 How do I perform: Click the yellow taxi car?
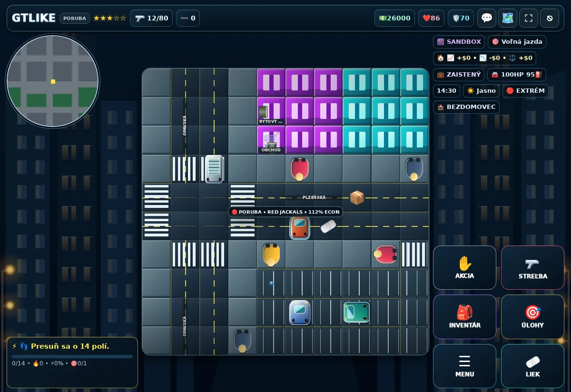pyautogui.click(x=271, y=255)
